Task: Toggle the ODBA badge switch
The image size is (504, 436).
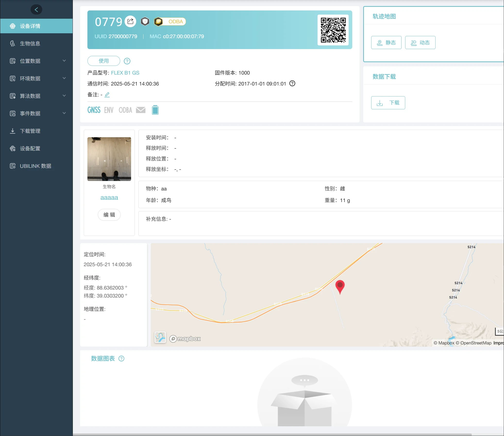Action: click(x=170, y=22)
